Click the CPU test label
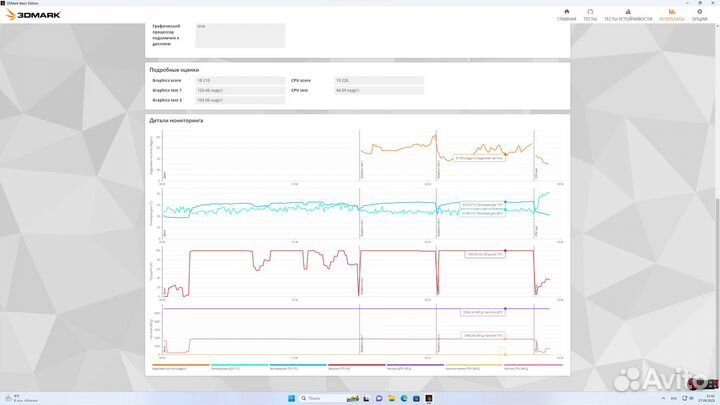The image size is (720, 405). pyautogui.click(x=299, y=90)
